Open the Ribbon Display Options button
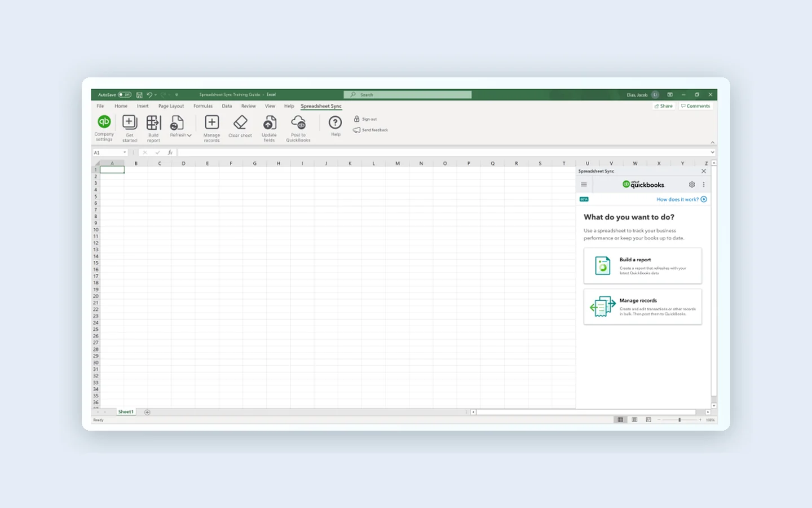 pyautogui.click(x=670, y=95)
